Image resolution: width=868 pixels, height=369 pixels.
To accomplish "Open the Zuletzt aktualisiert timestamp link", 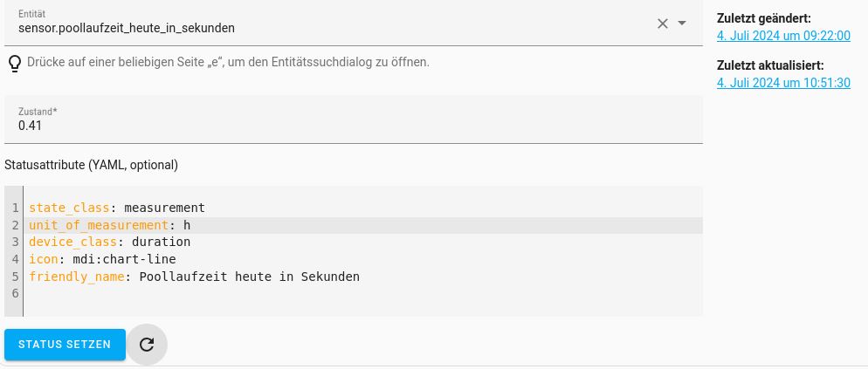I will tap(783, 83).
